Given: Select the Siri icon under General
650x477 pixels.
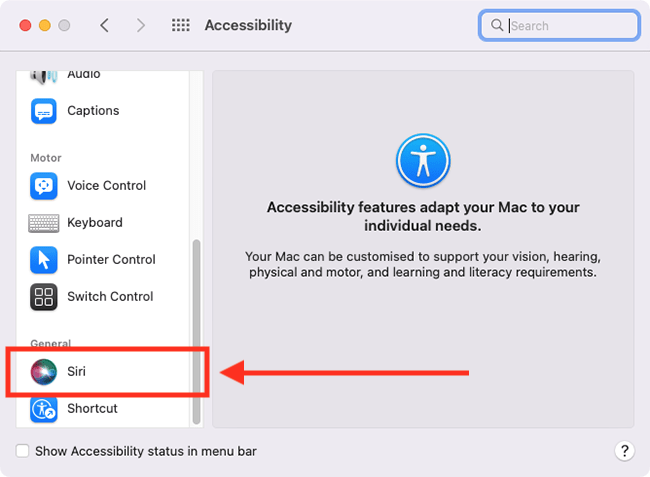Looking at the screenshot, I should 44,371.
